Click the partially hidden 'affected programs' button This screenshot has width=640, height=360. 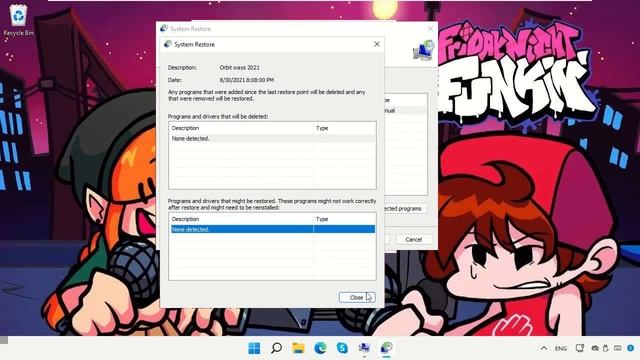point(404,209)
